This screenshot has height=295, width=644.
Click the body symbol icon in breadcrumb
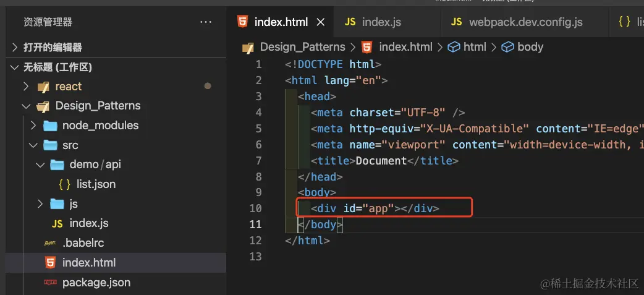pyautogui.click(x=507, y=47)
